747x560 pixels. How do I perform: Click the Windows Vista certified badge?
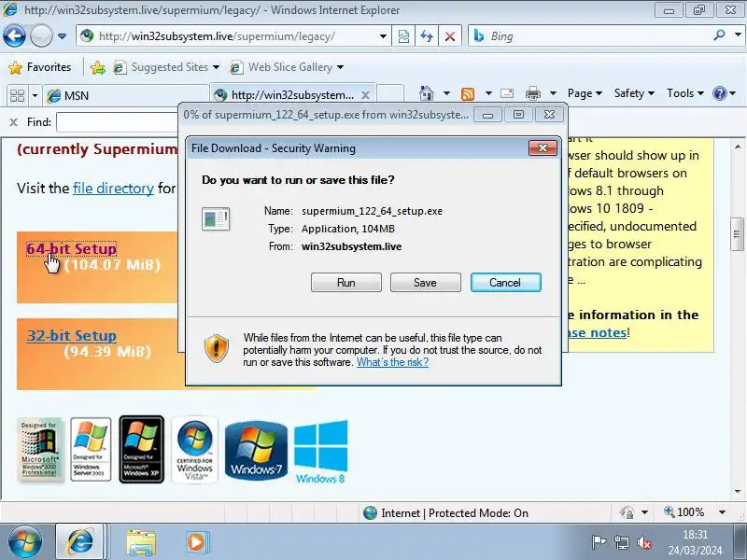tap(194, 450)
